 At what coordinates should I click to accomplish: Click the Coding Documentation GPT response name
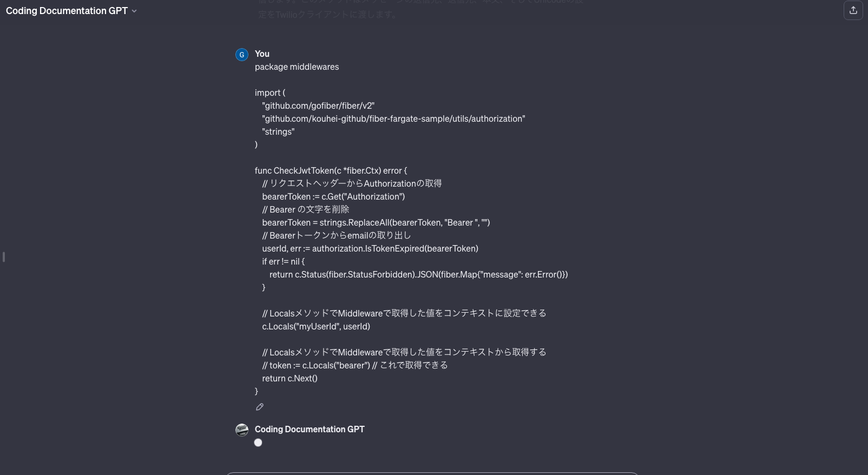tap(310, 429)
